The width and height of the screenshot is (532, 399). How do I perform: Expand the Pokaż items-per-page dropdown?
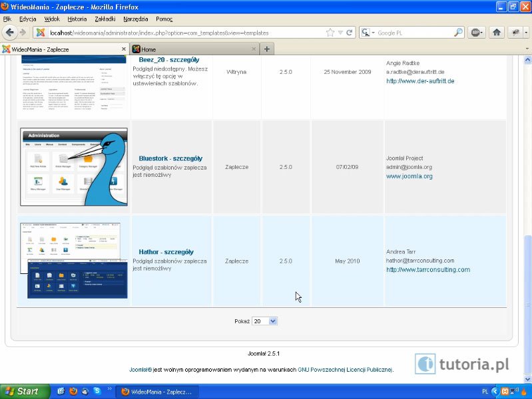click(264, 321)
